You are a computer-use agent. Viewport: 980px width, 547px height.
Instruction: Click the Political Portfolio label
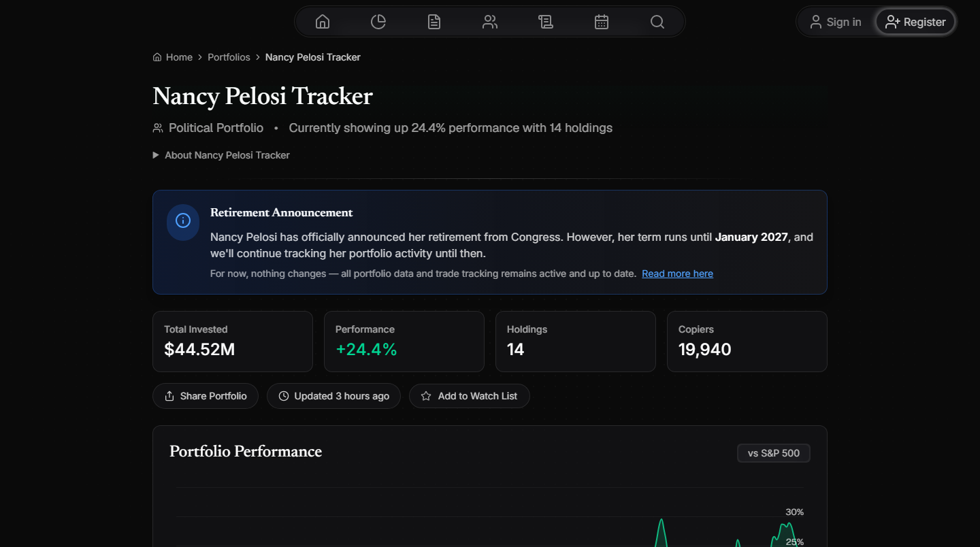click(x=216, y=128)
